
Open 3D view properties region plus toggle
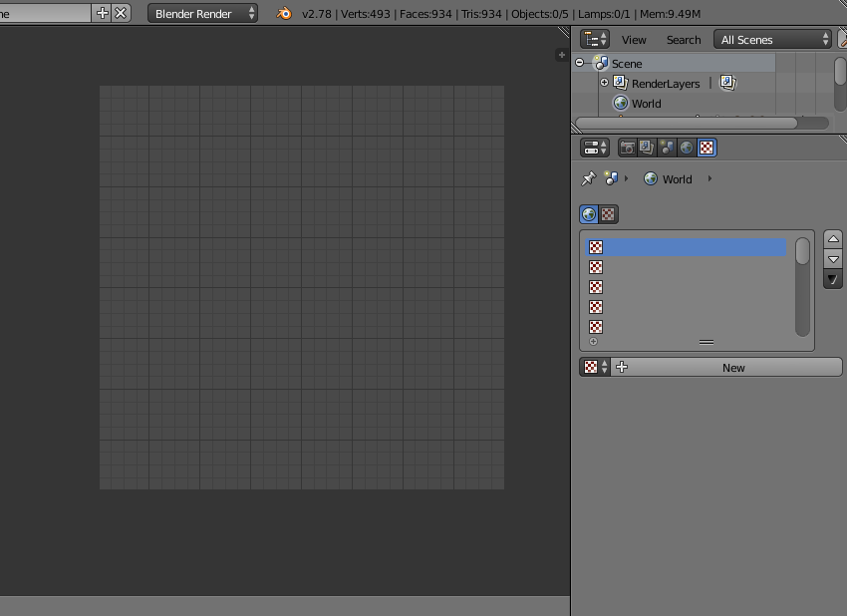562,55
